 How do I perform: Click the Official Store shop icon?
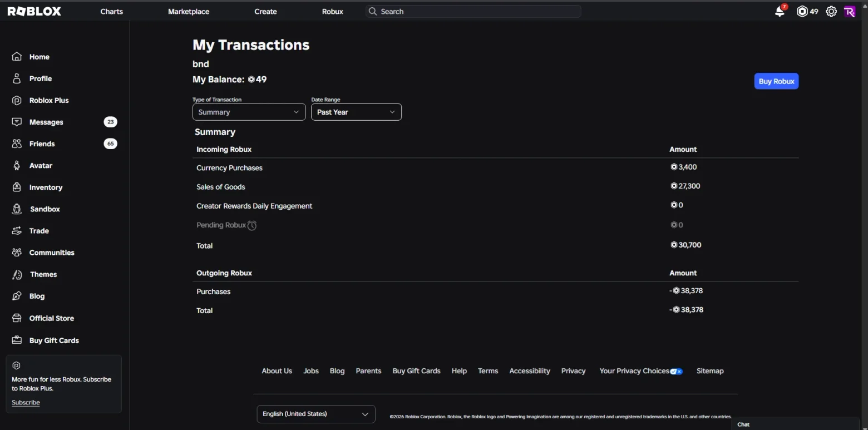pos(17,318)
